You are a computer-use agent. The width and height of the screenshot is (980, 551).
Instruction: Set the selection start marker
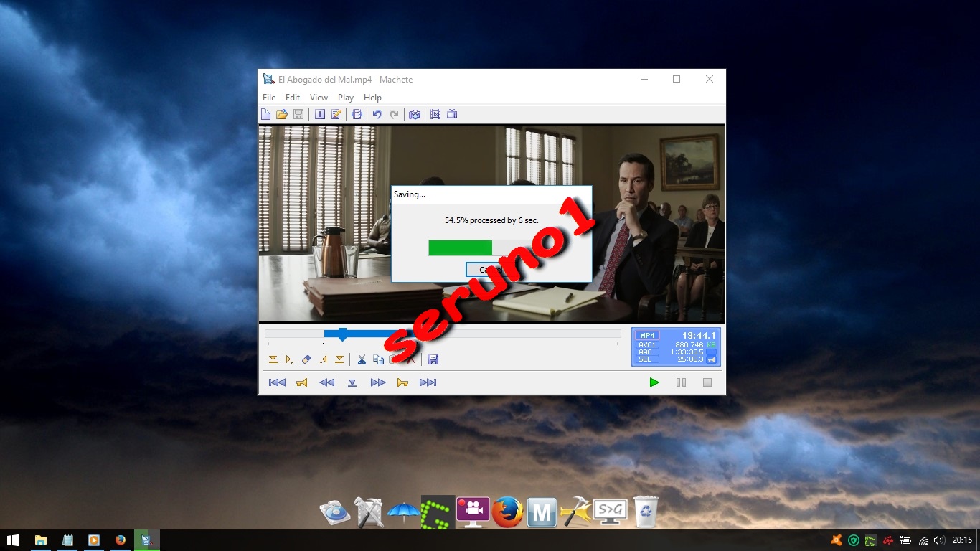point(273,359)
